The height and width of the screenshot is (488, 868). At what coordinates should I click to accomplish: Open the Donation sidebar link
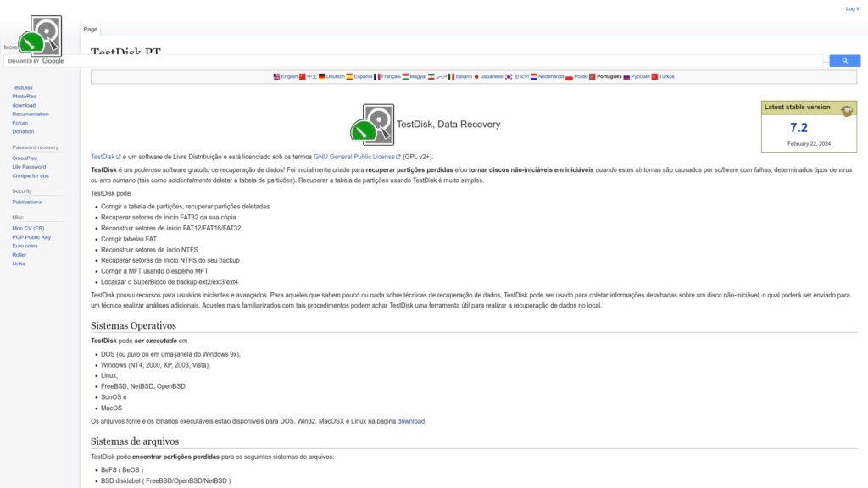[23, 131]
